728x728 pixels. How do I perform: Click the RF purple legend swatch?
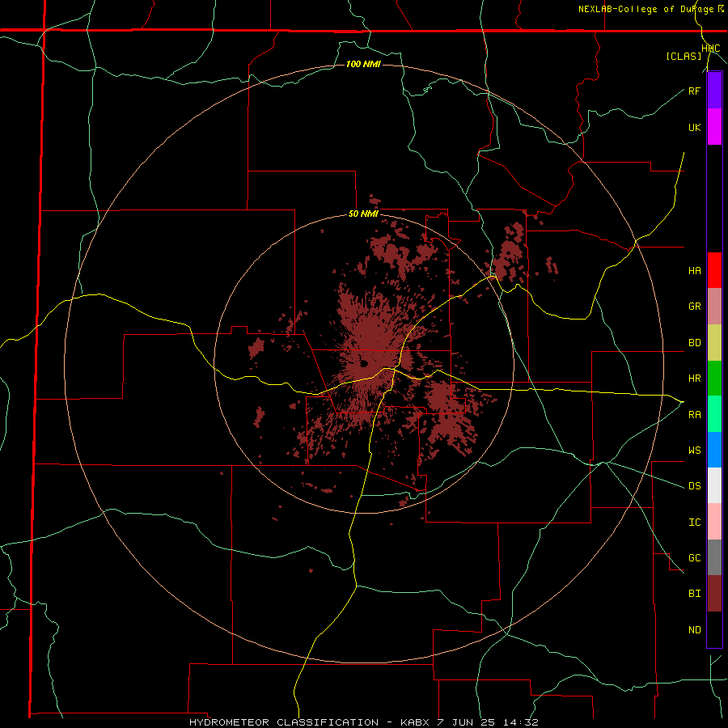coord(714,91)
